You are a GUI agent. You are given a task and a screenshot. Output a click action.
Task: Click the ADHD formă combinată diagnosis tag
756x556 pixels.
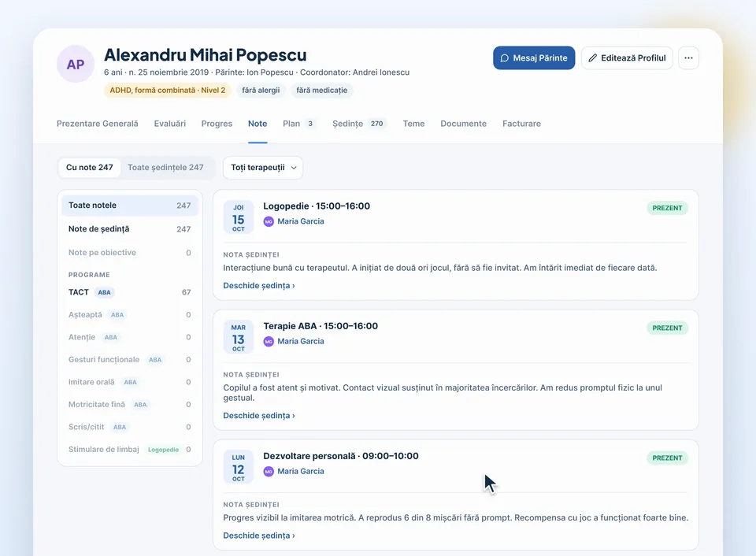(x=167, y=91)
